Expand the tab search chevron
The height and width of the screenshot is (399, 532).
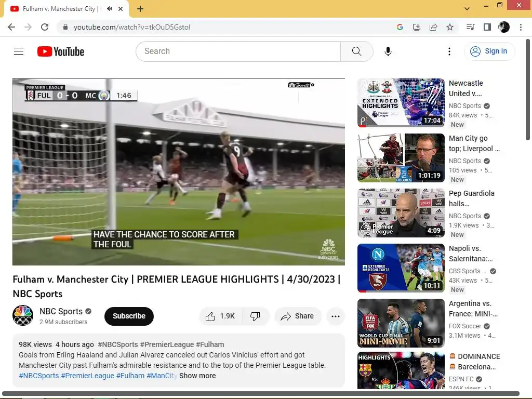[467, 9]
